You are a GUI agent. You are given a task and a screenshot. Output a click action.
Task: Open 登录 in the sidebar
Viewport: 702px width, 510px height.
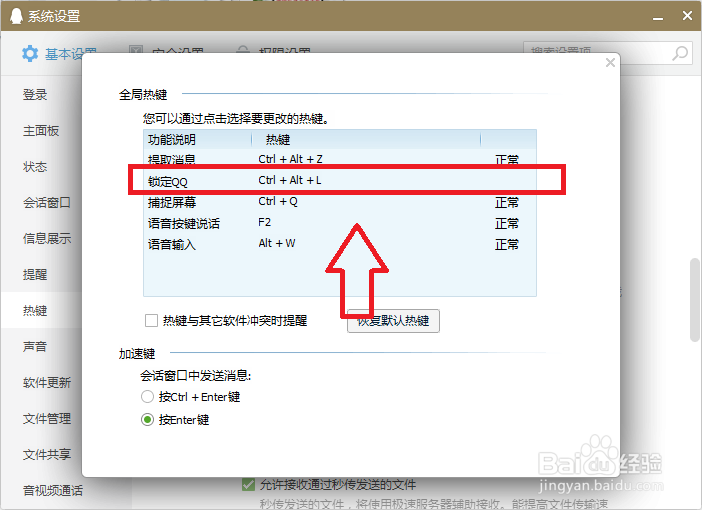(x=35, y=95)
